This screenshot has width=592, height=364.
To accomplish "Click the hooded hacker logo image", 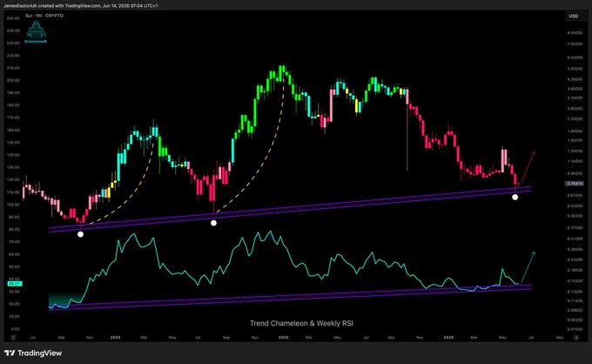I will [x=36, y=31].
